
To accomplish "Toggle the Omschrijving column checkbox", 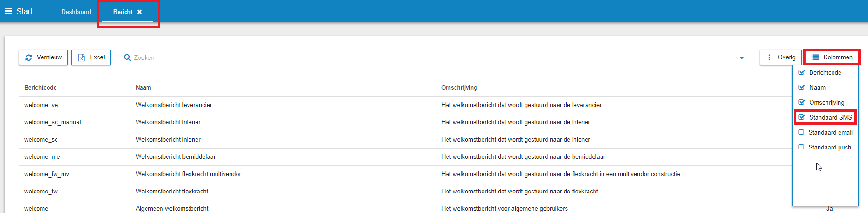I will tap(802, 102).
